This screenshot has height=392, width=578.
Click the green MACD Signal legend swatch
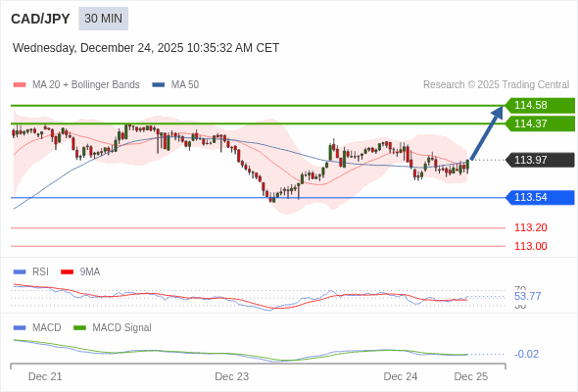(79, 328)
